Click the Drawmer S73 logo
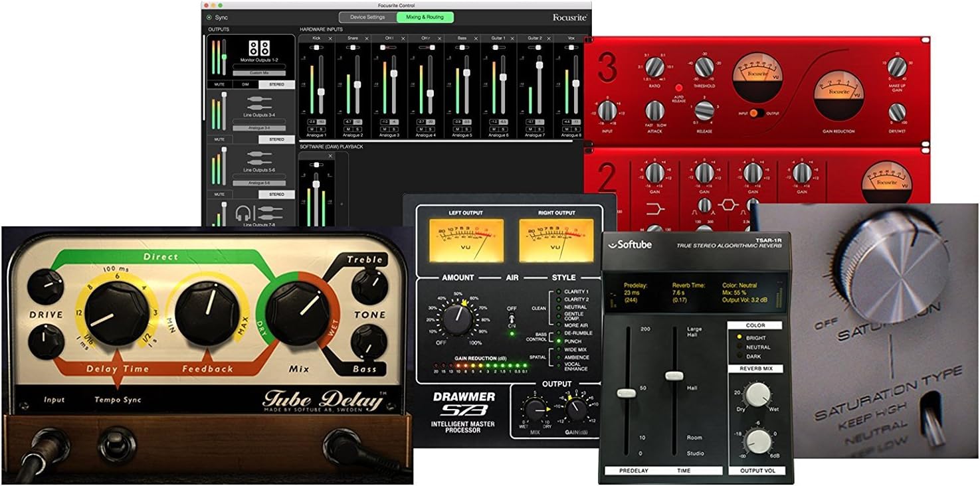Viewport: 980px width, 486px height. tap(465, 404)
